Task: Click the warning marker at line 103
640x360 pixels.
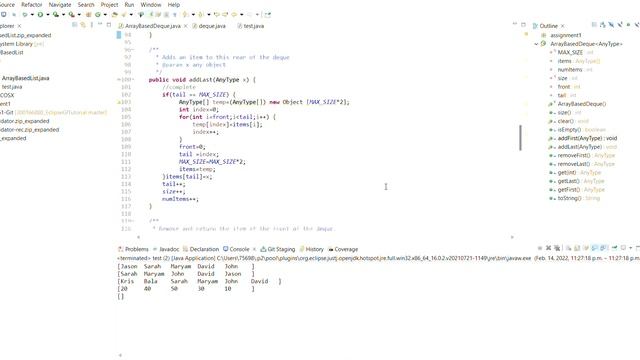Action: (x=119, y=102)
